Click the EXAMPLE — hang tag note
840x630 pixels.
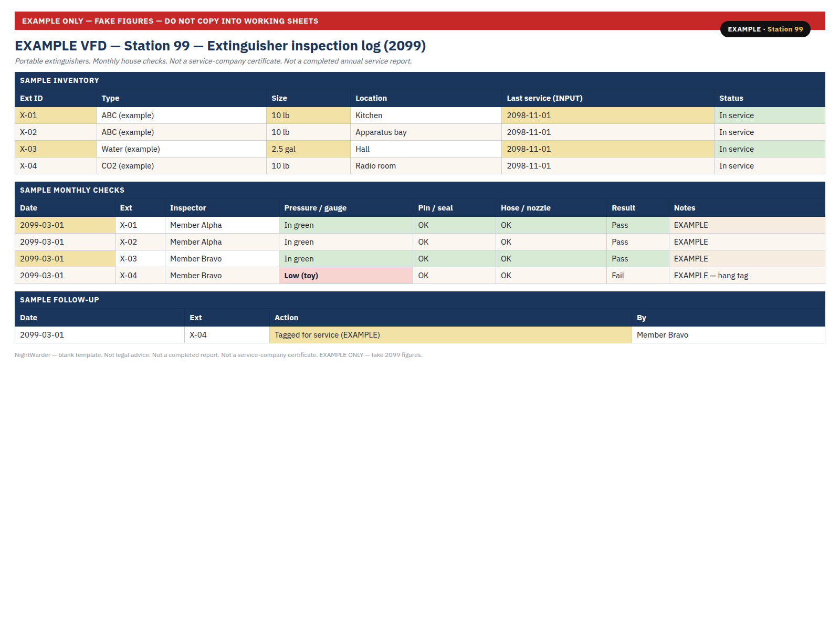coord(747,276)
